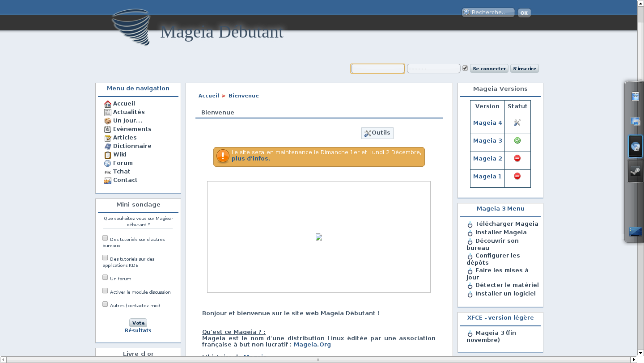Focus the username login field
Image resolution: width=644 pixels, height=363 pixels.
tap(377, 68)
